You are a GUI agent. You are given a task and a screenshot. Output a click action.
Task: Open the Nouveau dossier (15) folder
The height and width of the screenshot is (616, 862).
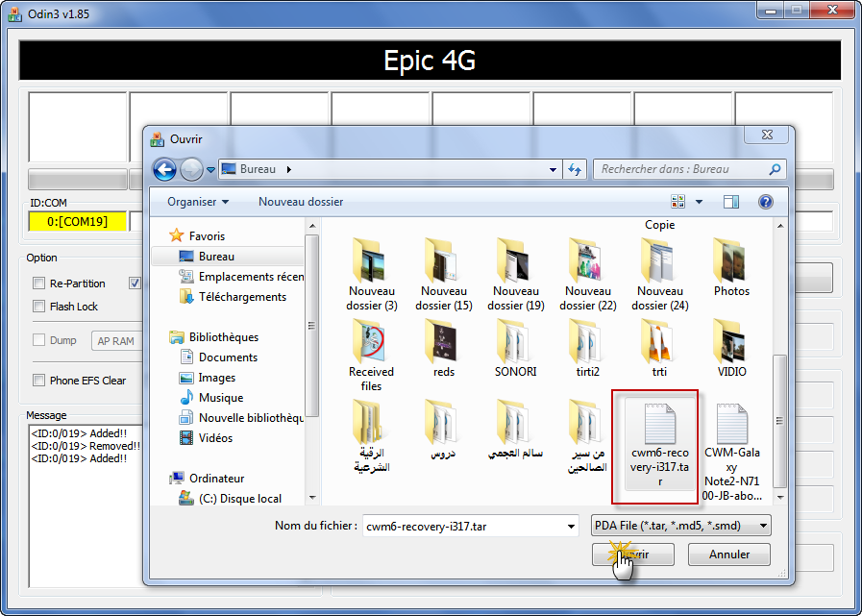pyautogui.click(x=444, y=273)
